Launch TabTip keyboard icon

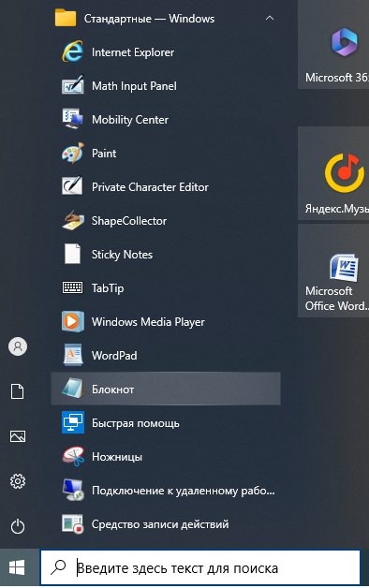click(x=72, y=288)
